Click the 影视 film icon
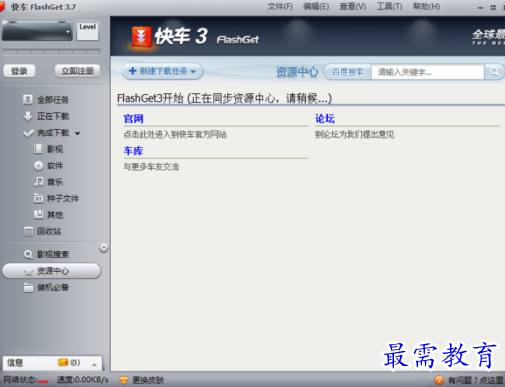The image size is (505, 387). pos(38,149)
